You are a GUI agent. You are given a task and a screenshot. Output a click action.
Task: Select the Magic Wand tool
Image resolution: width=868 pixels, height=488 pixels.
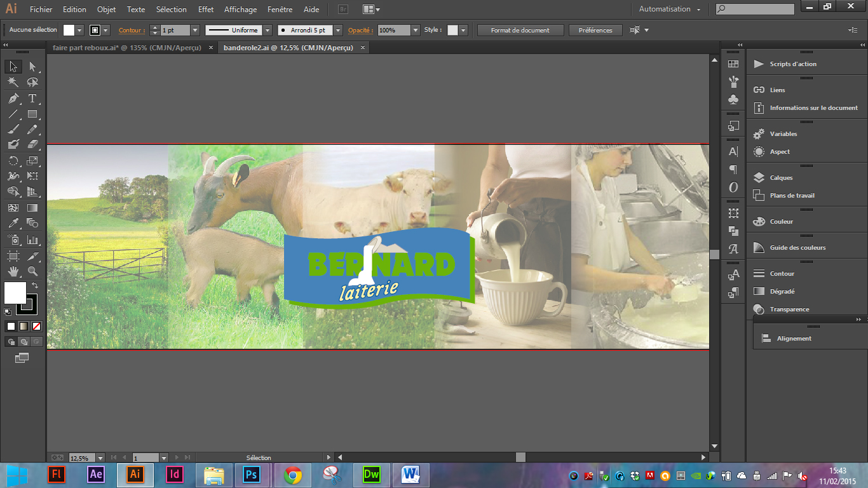13,83
